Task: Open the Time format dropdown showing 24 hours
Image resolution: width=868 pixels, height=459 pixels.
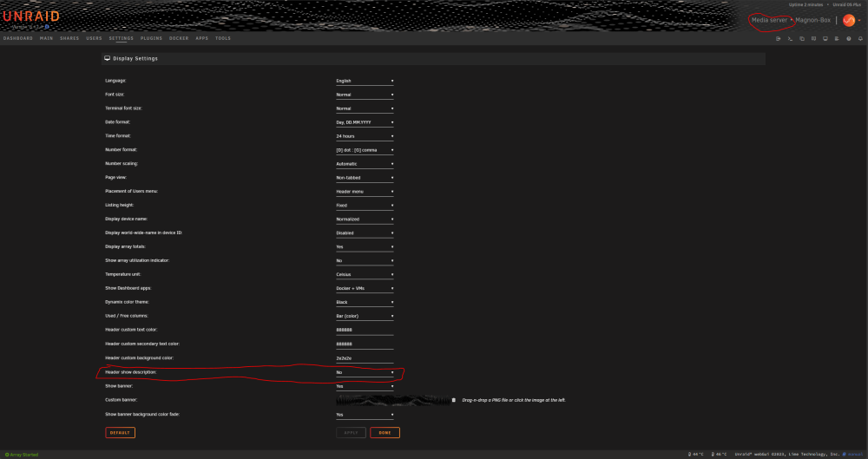Action: (x=365, y=136)
